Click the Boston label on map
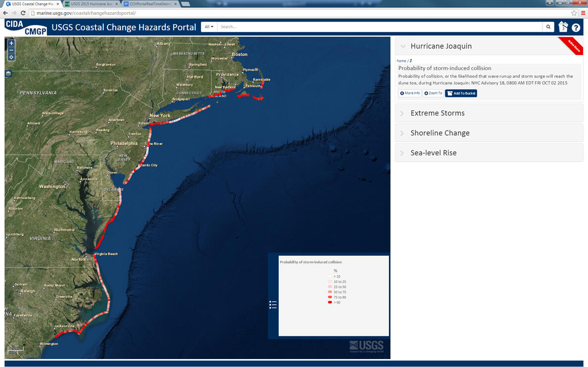Image resolution: width=588 pixels, height=367 pixels. pos(240,54)
